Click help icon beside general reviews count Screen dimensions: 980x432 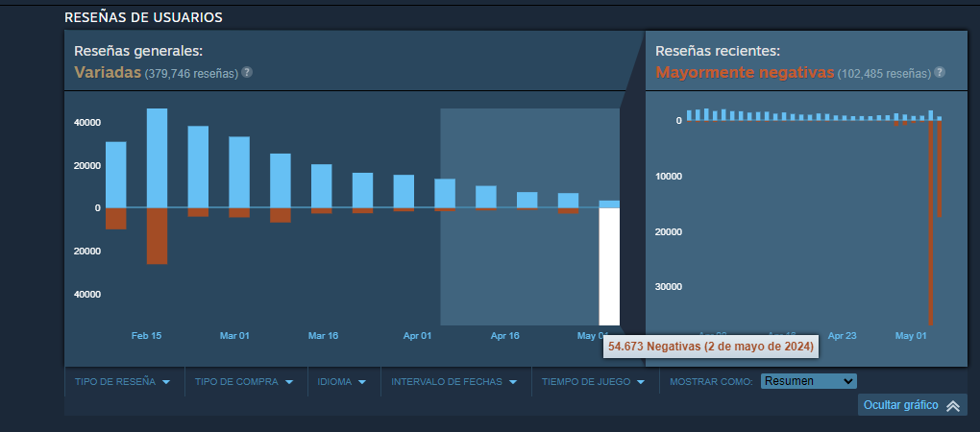[247, 72]
